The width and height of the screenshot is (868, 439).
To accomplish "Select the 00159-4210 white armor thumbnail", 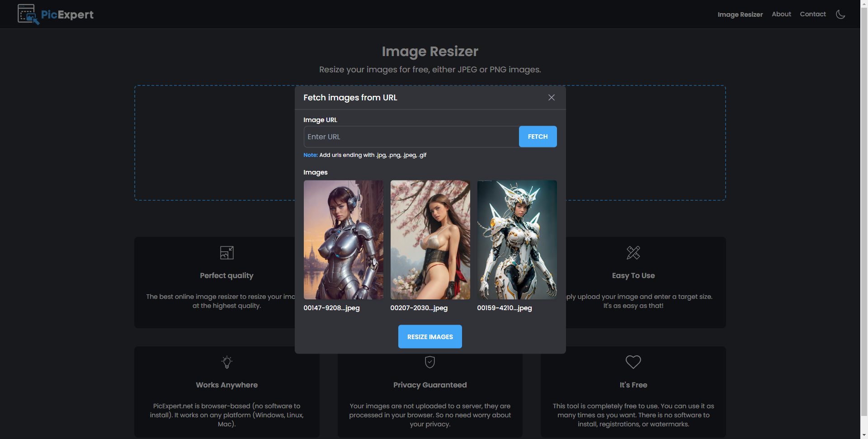I will coord(517,240).
